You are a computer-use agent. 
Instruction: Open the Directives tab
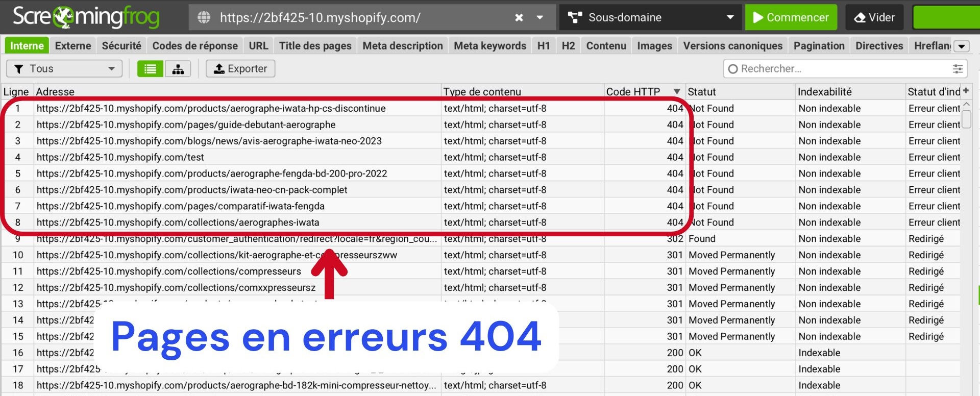(x=879, y=45)
